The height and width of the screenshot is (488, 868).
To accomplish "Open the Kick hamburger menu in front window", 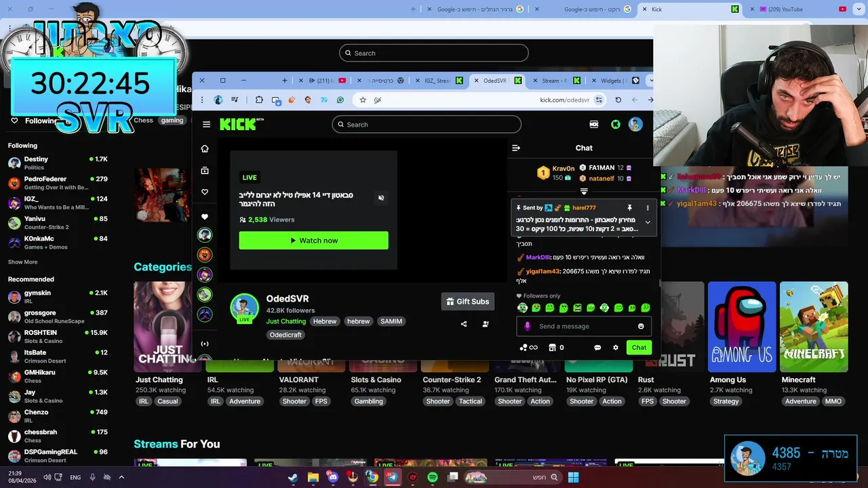I will click(206, 124).
